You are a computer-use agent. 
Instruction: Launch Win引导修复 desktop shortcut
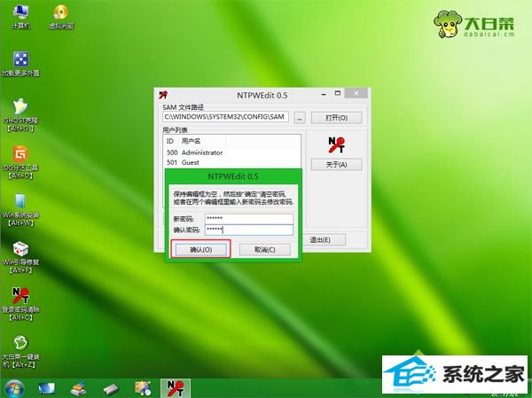coord(20,257)
